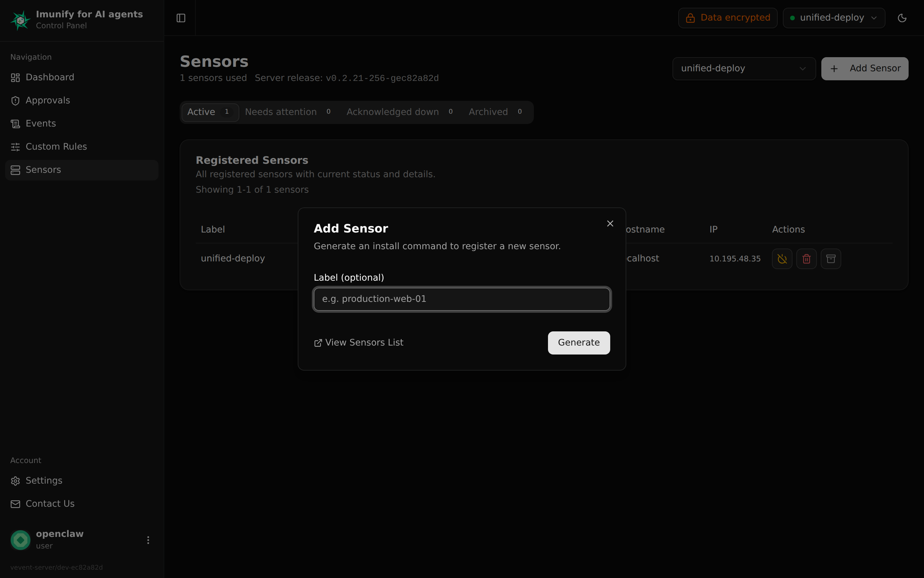Click the vevent-server/dev-ec82a82d footer text
The height and width of the screenshot is (578, 924).
(56, 567)
